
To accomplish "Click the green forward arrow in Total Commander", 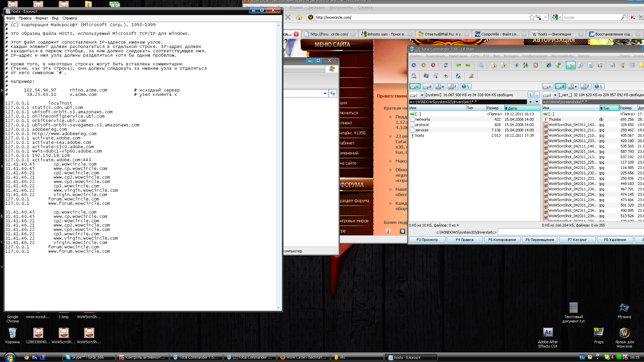I will click(x=468, y=65).
